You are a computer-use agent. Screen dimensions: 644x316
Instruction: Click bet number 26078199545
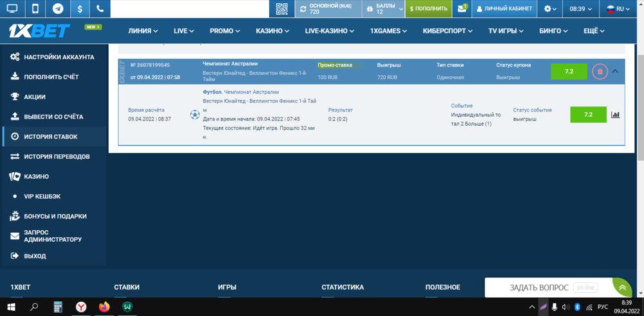tap(150, 65)
